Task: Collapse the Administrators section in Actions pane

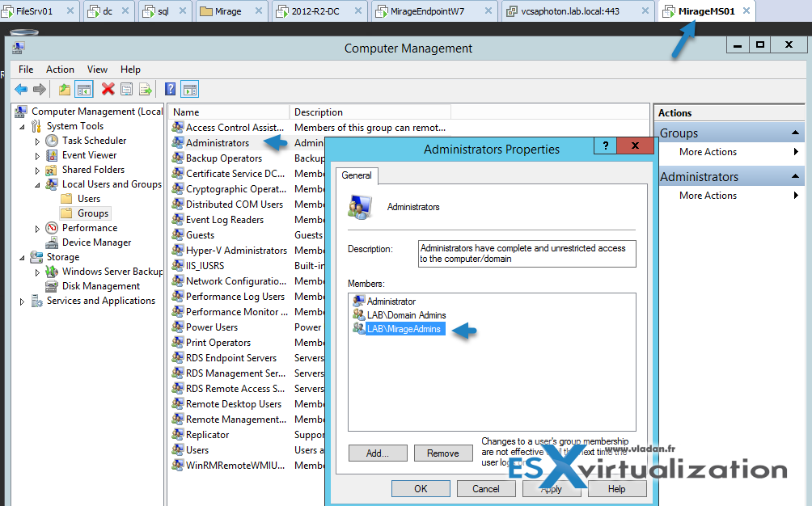Action: [795, 176]
